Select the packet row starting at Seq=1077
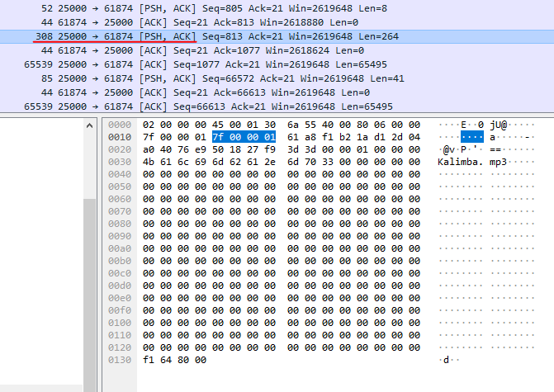The image size is (554, 392). pyautogui.click(x=277, y=64)
